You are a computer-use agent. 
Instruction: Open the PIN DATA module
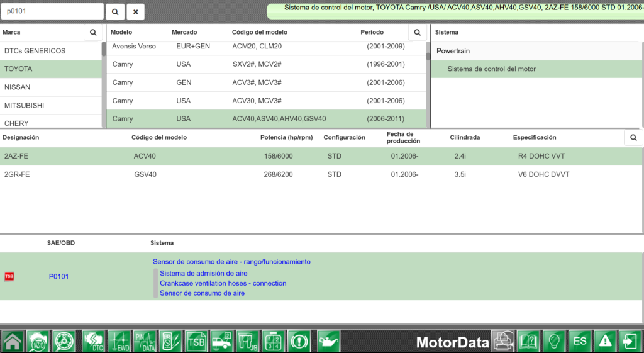[x=145, y=341]
